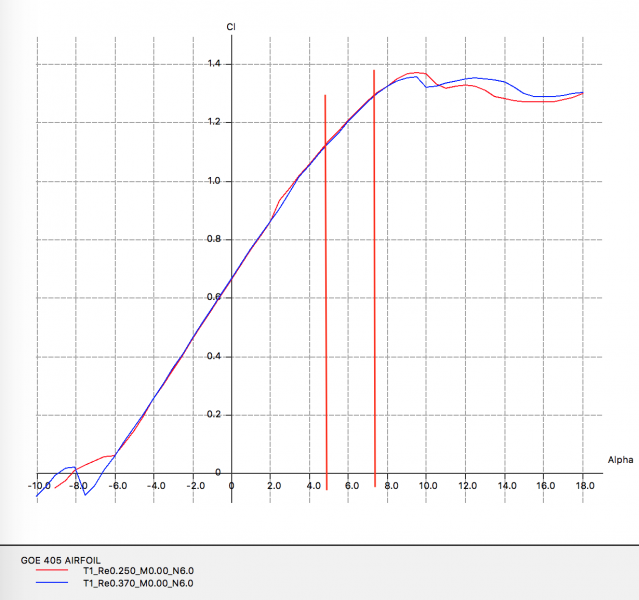Click the 0.2 tick on Cl axis
Image resolution: width=639 pixels, height=600 pixels.
(x=214, y=415)
